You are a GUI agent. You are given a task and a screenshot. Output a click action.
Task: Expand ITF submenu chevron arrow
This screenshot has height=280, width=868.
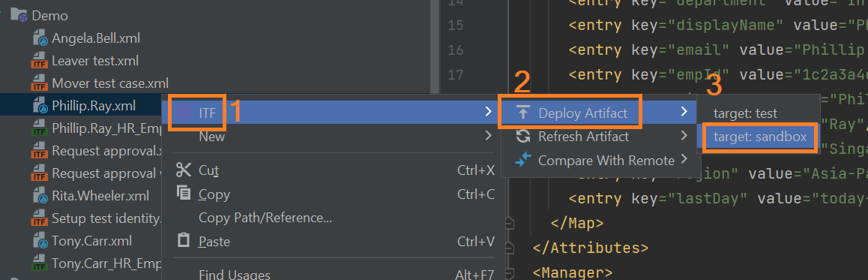tap(488, 112)
